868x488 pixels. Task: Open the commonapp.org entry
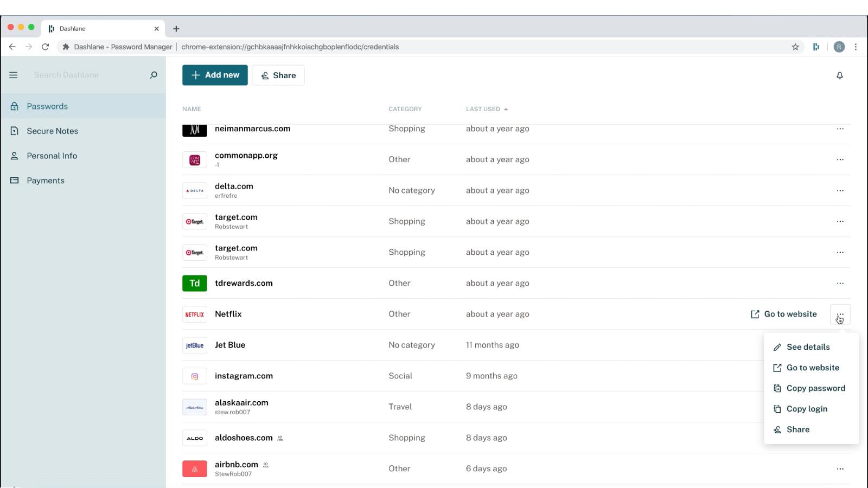tap(246, 155)
